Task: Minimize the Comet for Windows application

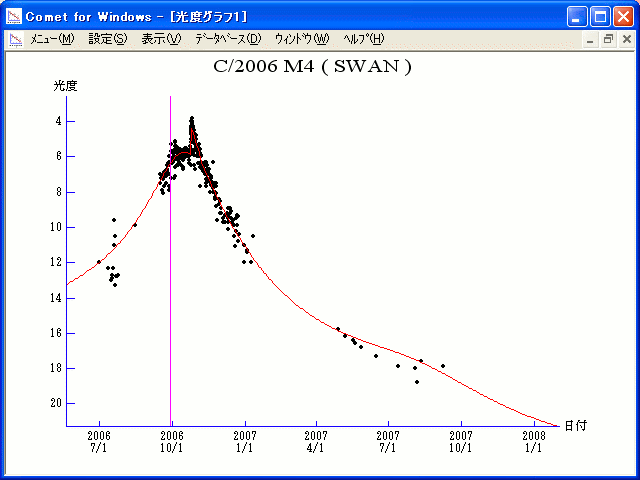Action: (577, 16)
